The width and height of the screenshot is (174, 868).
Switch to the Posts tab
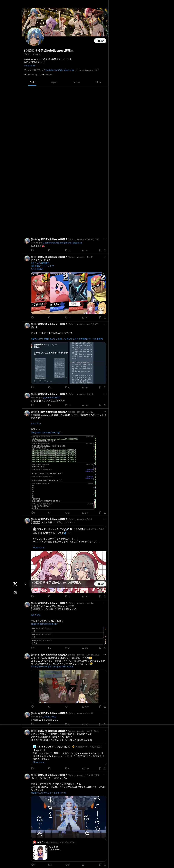(32, 82)
